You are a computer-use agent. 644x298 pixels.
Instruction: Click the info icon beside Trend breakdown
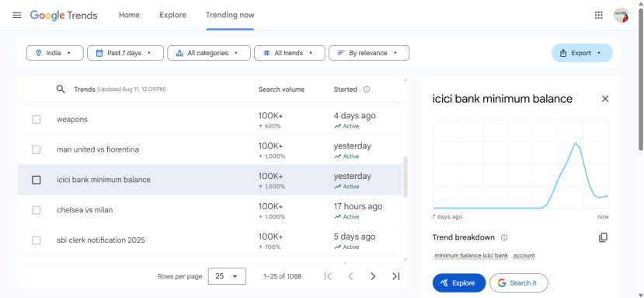[x=504, y=237]
